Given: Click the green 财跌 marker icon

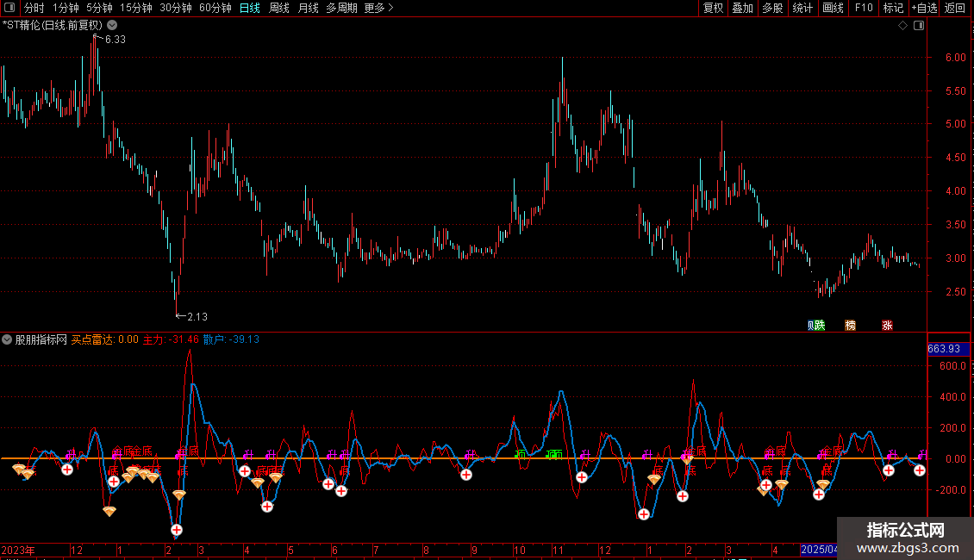Looking at the screenshot, I should pos(815,325).
